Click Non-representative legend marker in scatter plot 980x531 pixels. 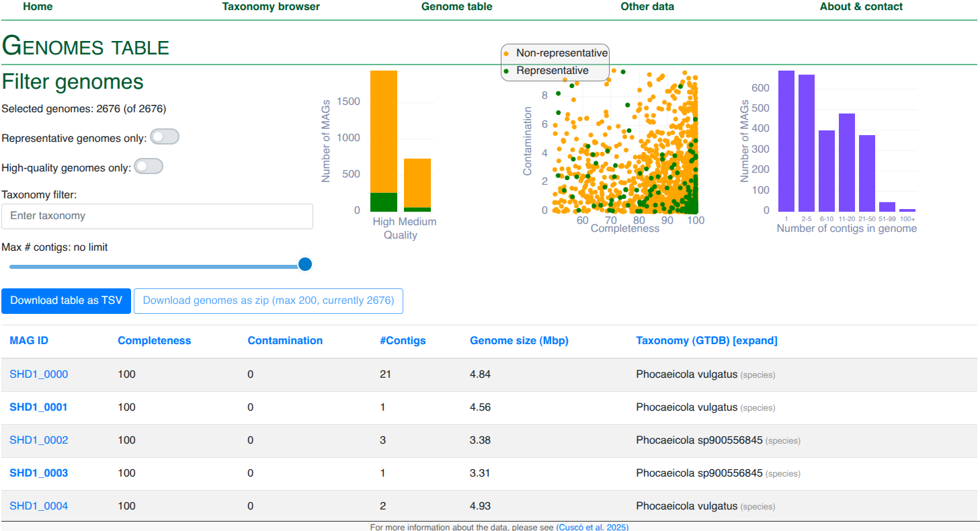point(506,53)
